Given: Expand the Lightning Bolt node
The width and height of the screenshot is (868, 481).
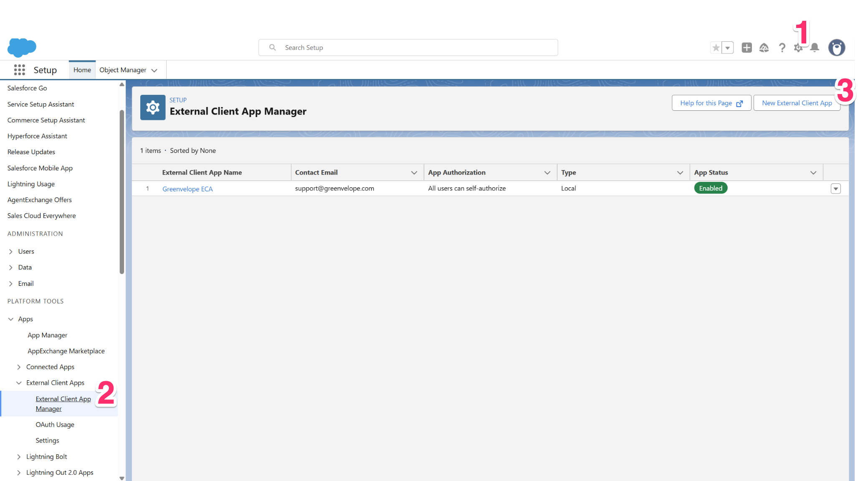Looking at the screenshot, I should click(19, 457).
